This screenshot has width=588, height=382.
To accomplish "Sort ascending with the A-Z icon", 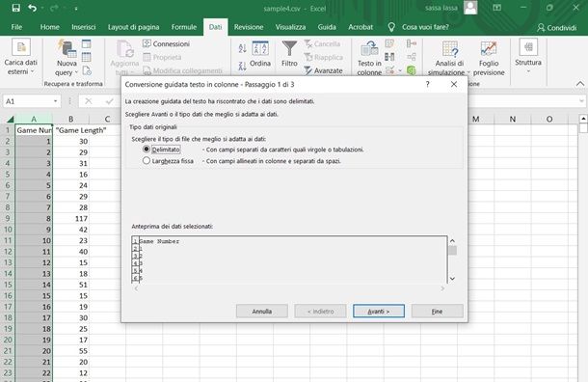I will 242,48.
